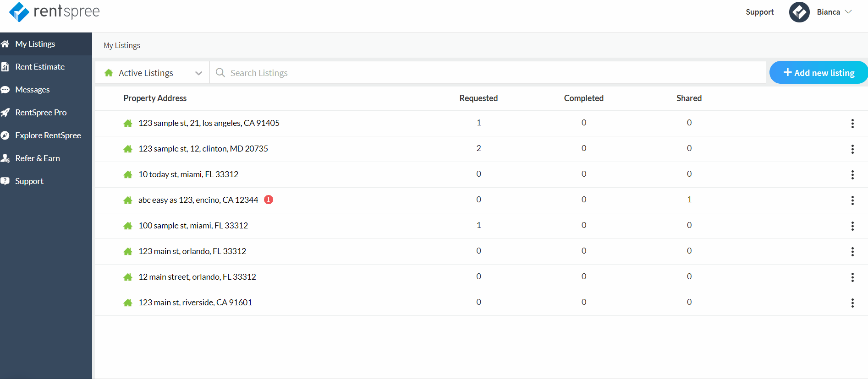Open options menu for 100 sample st, miami
Viewport: 868px width, 379px height.
point(852,226)
